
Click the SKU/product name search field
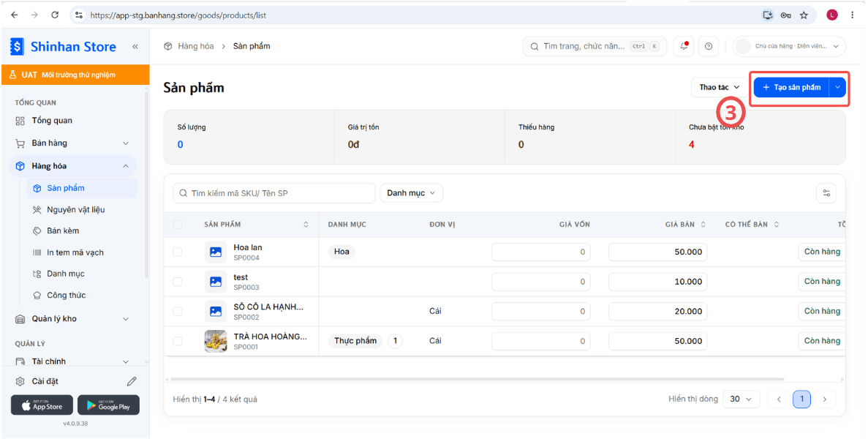tap(274, 193)
